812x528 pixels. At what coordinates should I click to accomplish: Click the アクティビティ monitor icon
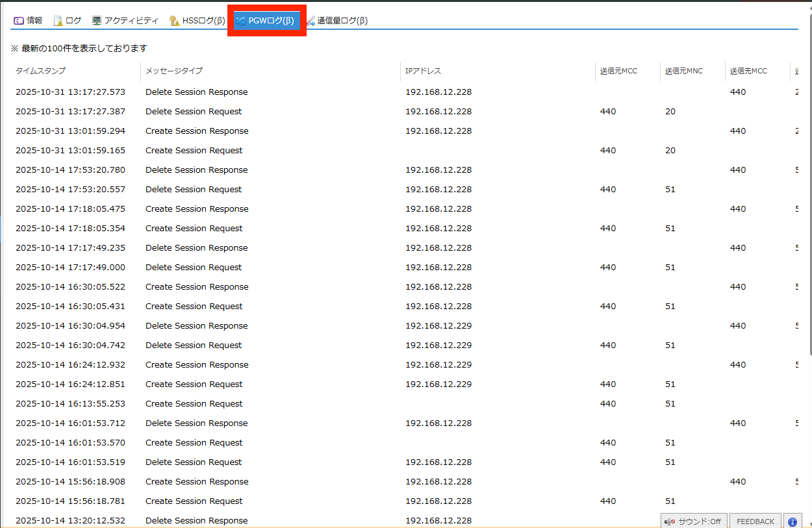[97, 21]
